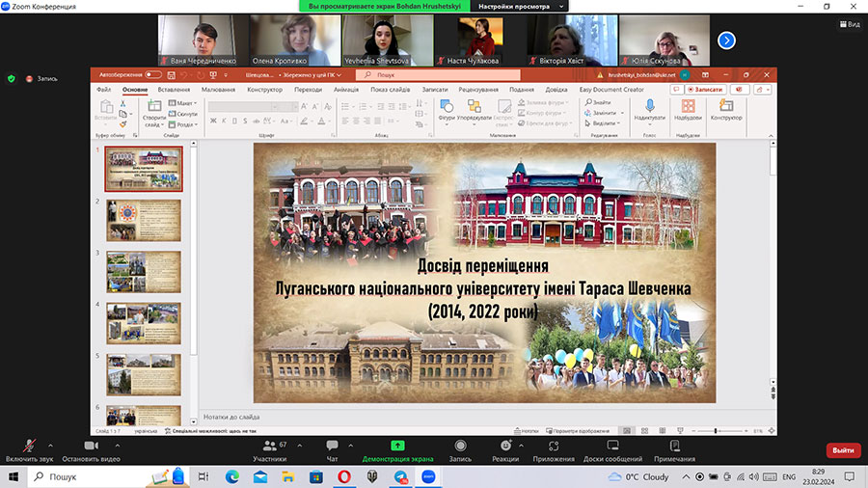Switch to Вставлення ribbon tab
Screen dimensions: 868x488
click(174, 90)
